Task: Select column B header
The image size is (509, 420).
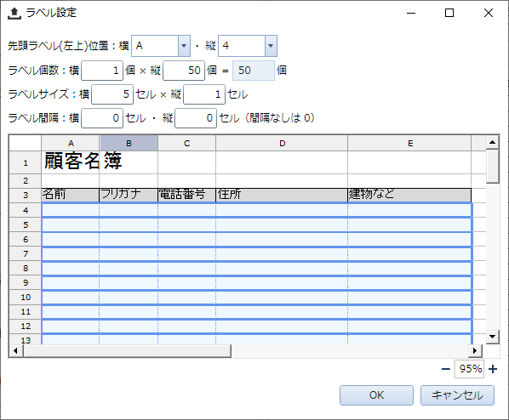Action: tap(129, 144)
